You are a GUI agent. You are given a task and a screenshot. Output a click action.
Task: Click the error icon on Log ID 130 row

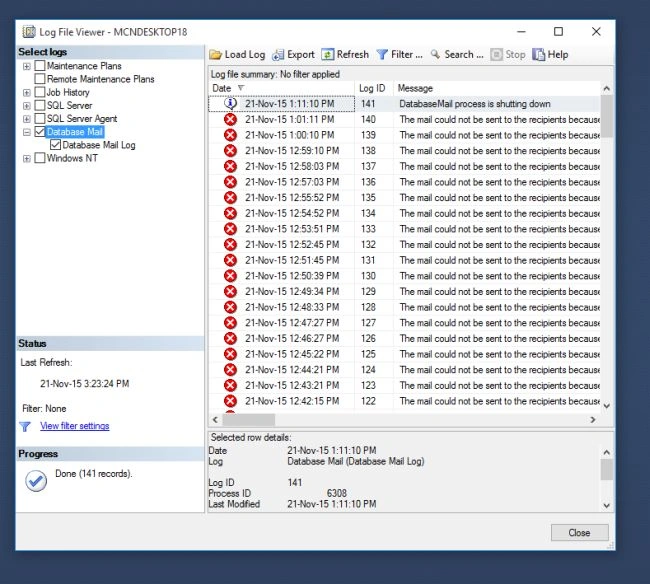point(230,276)
